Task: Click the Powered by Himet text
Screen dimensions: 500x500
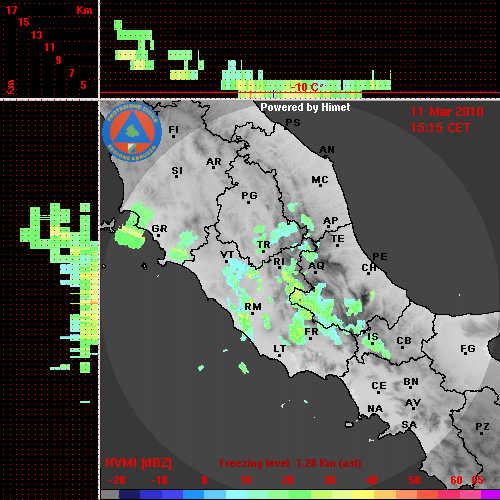Action: (x=305, y=107)
